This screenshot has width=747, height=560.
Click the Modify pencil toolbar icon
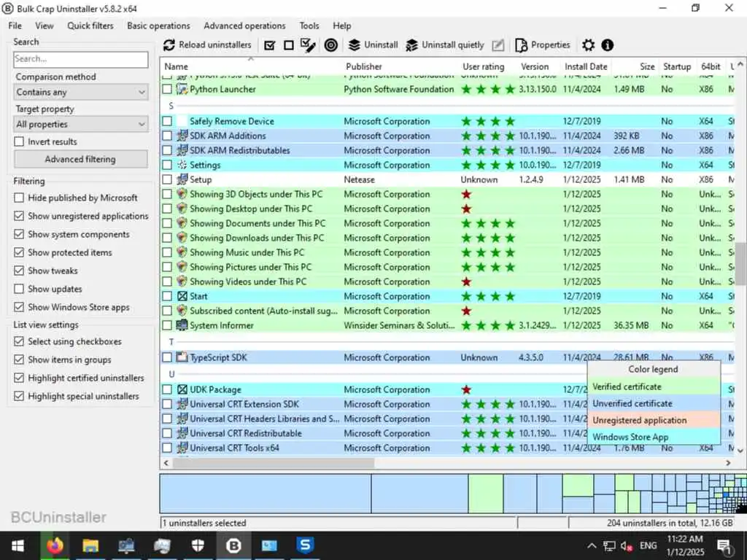point(498,45)
